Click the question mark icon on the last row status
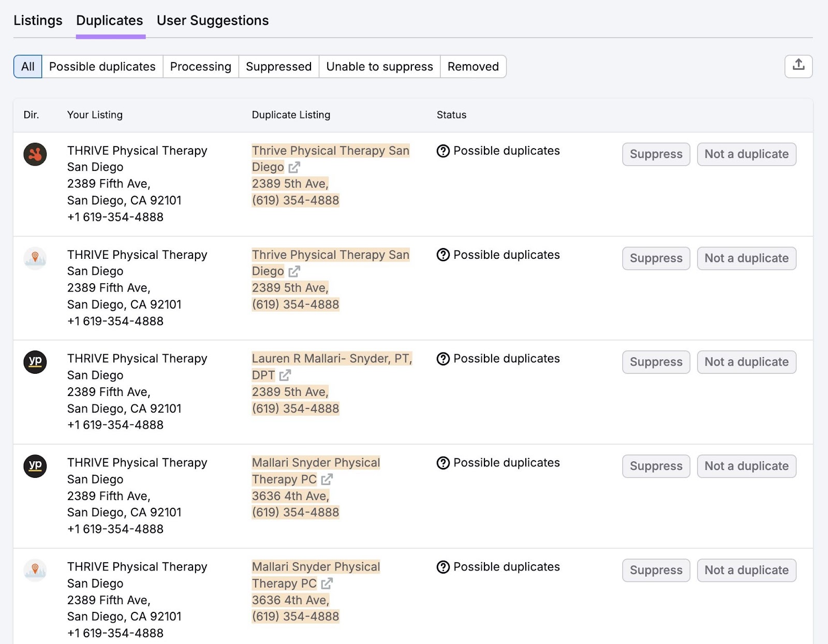The height and width of the screenshot is (644, 828). [443, 567]
